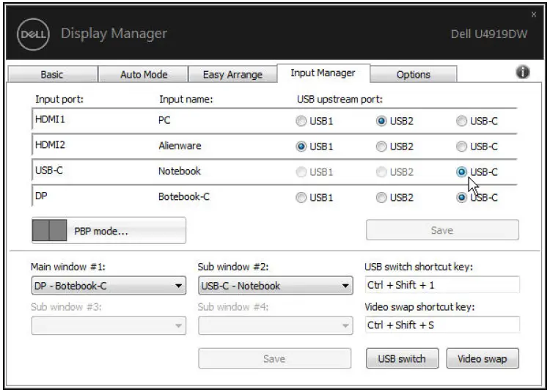
Task: Select USB-C upstream for HDMI2 Alienware
Action: pyautogui.click(x=461, y=147)
